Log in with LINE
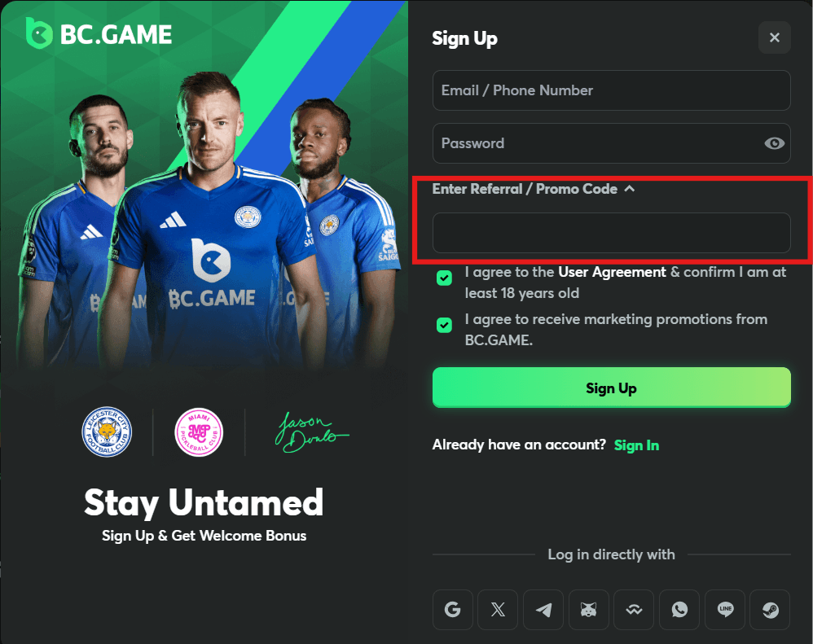813x644 pixels. [725, 610]
